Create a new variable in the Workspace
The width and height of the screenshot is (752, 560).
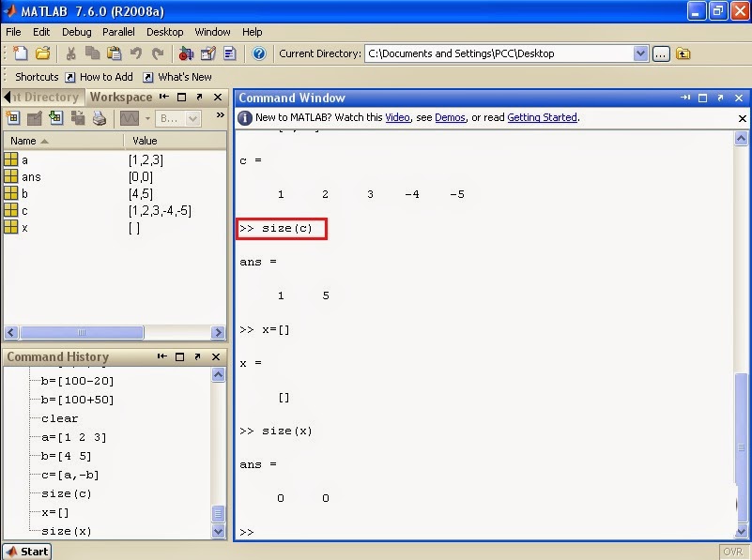[x=14, y=119]
